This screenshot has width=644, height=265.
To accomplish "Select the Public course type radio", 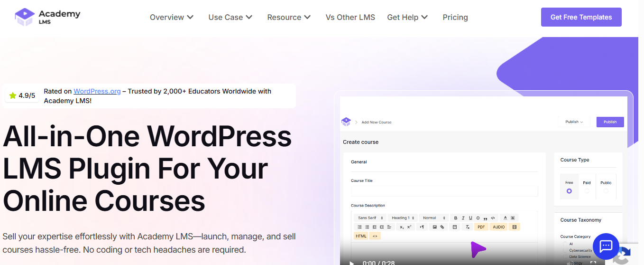I will tap(606, 191).
